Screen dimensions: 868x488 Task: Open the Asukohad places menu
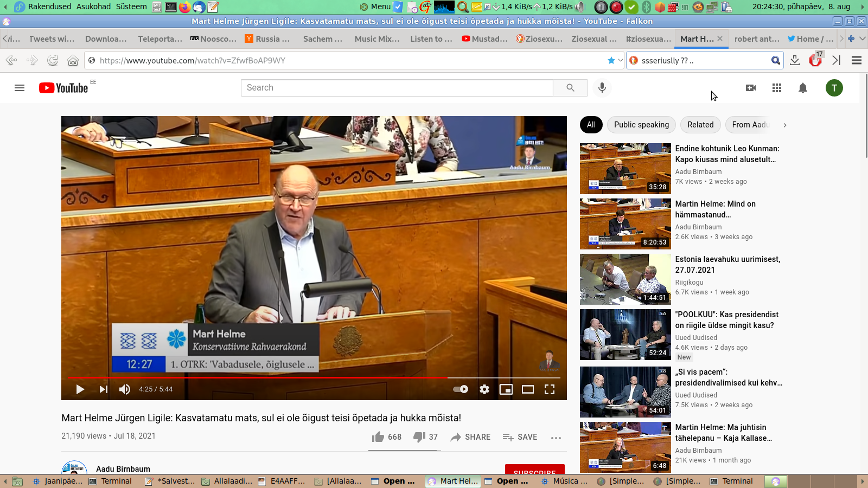[93, 7]
